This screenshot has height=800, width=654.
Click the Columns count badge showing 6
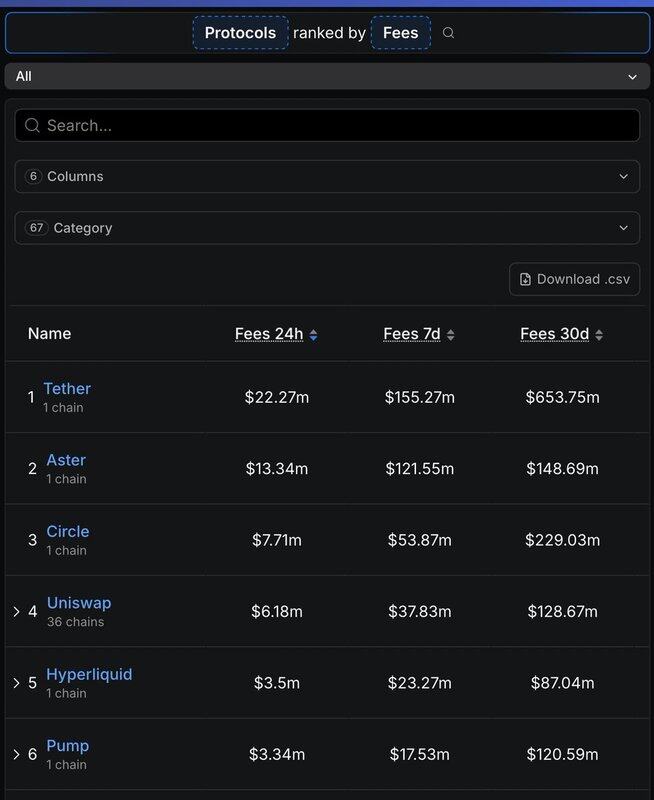point(33,176)
